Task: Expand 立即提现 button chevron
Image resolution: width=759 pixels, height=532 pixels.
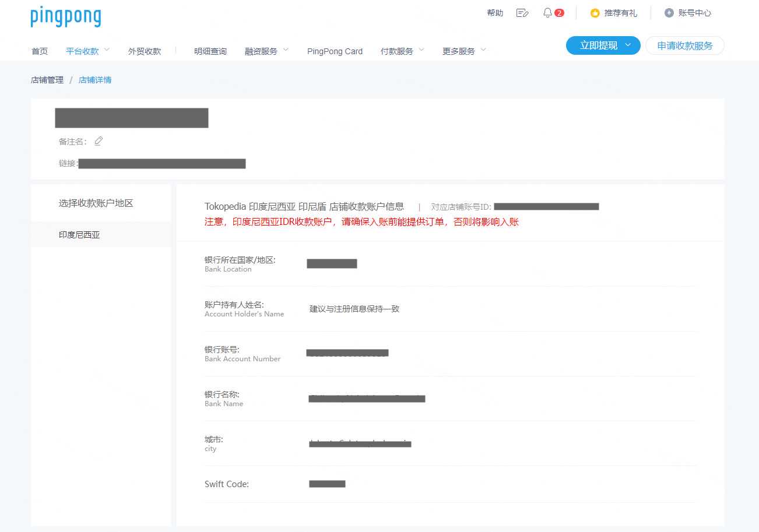Action: pyautogui.click(x=628, y=45)
